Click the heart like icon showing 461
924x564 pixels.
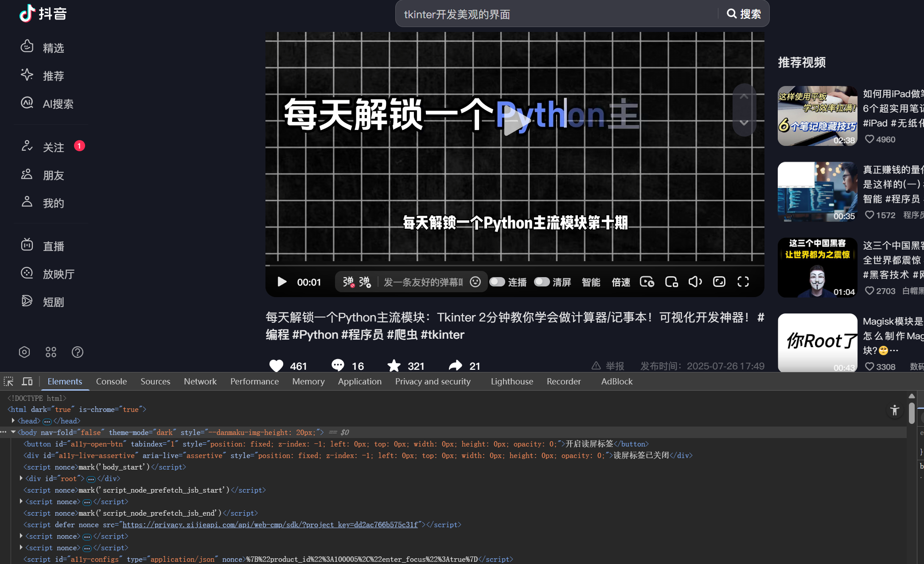tap(276, 366)
